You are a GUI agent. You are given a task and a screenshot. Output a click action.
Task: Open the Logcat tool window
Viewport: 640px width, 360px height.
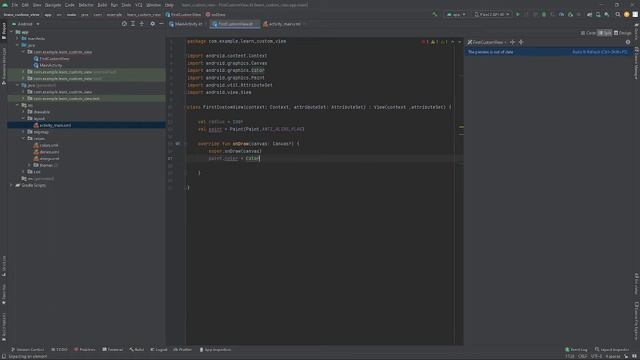(x=158, y=350)
